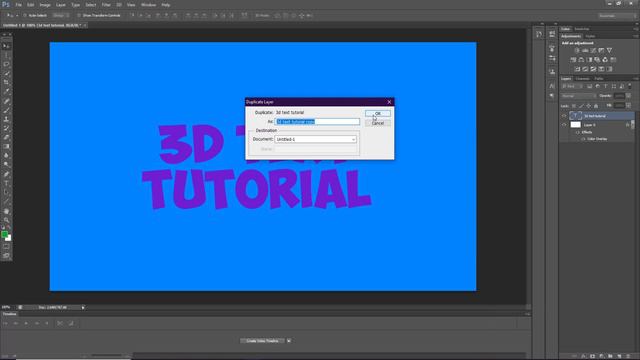Screen dimensions: 640x360
Task: Lock image pixels icon
Action: (x=581, y=106)
